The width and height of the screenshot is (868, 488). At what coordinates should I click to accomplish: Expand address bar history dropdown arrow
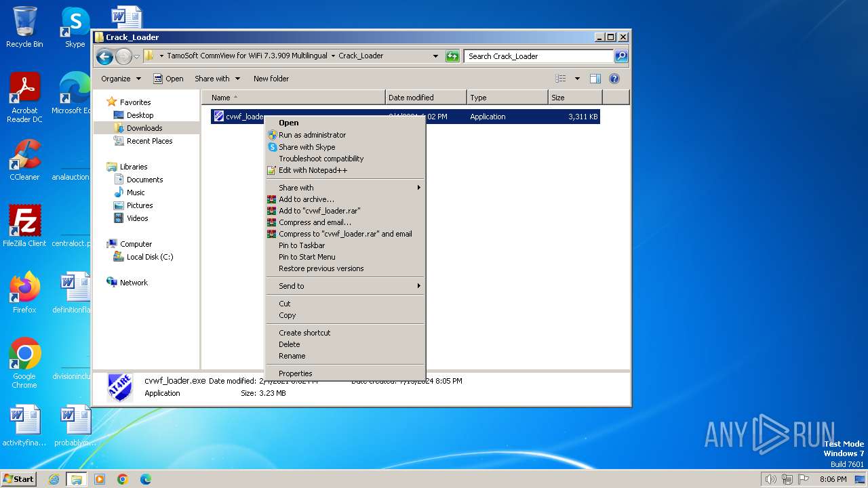point(435,56)
